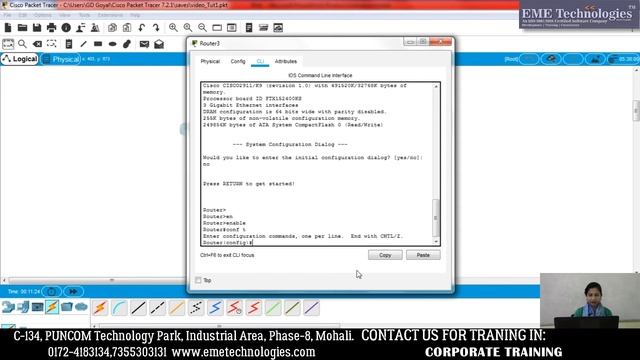This screenshot has height=360, width=640.
Task: Click the CLI terminal scrollbar thumb
Action: click(x=436, y=218)
